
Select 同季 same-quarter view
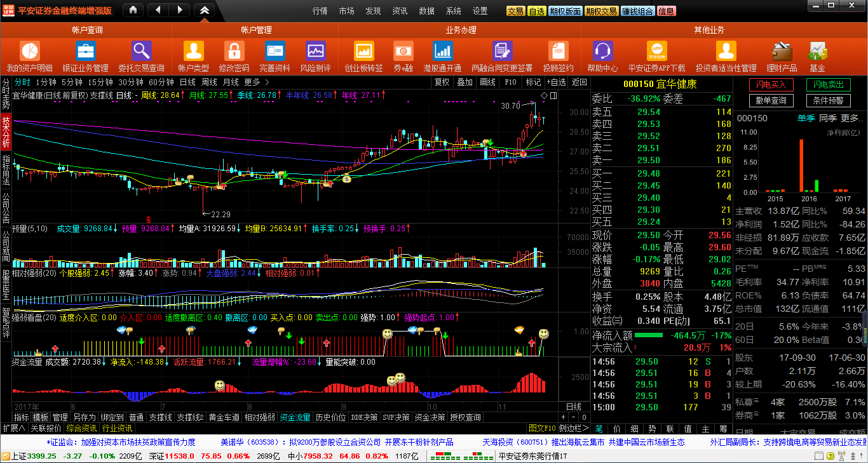pyautogui.click(x=827, y=118)
